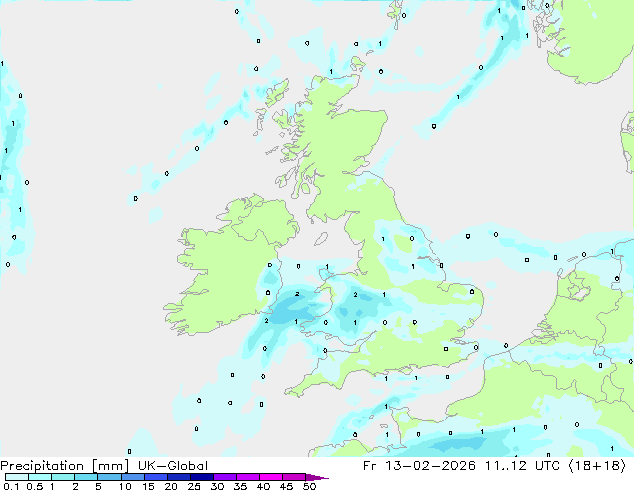Click the '35' legend scale label
Image resolution: width=634 pixels, height=490 pixels.
pyautogui.click(x=240, y=486)
